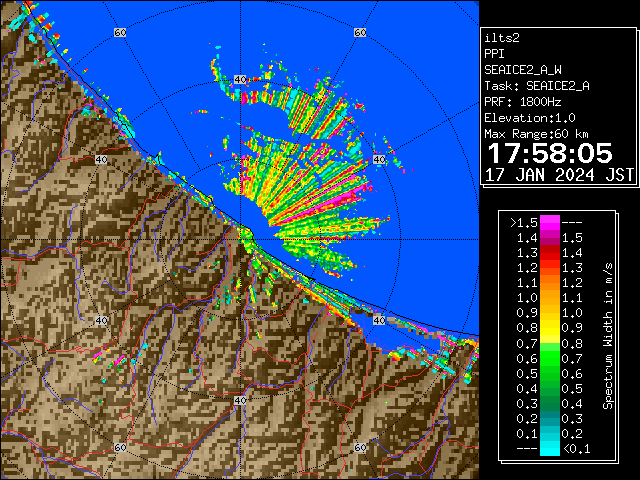Click the 40 km label southeast near the coast
The width and height of the screenshot is (640, 480).
(x=379, y=320)
